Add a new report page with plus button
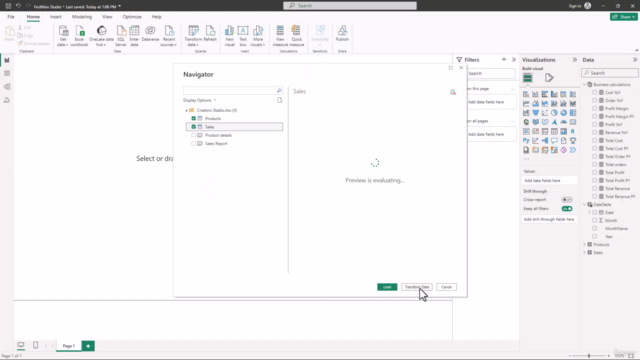 88,346
